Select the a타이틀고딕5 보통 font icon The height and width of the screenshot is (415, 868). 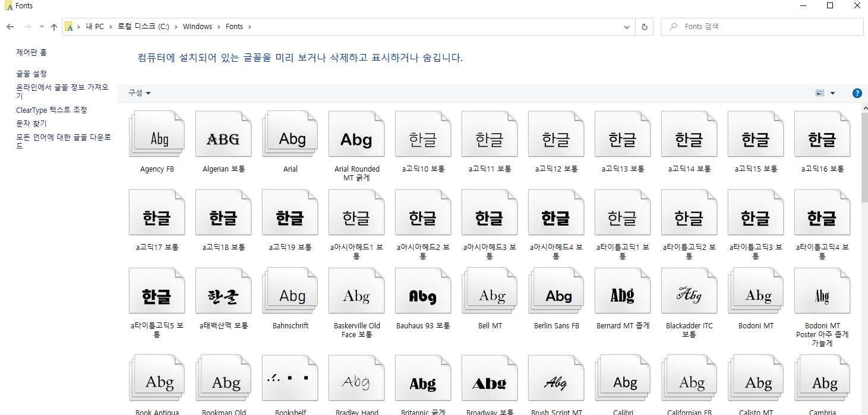click(x=157, y=291)
